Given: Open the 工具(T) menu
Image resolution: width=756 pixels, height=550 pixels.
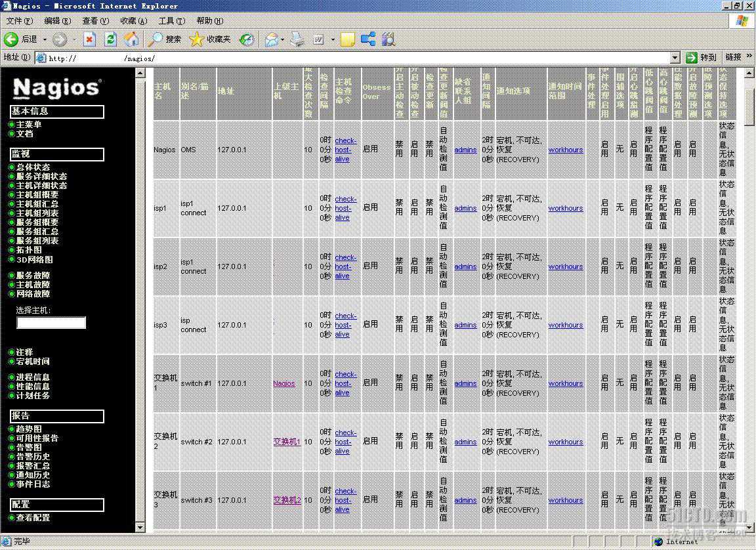Looking at the screenshot, I should point(171,21).
